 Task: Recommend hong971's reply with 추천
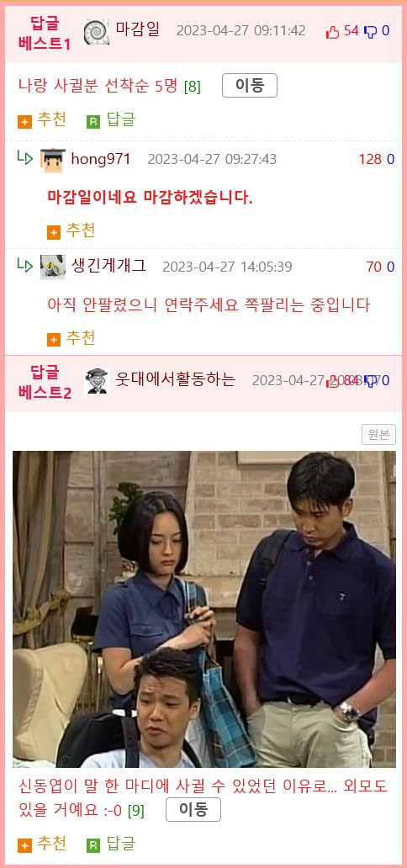tap(71, 230)
